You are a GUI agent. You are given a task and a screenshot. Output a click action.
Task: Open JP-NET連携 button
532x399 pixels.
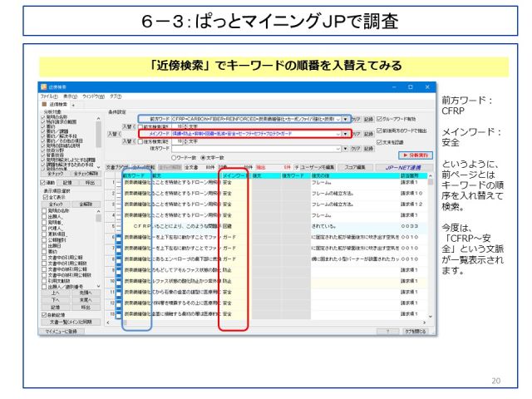(x=403, y=168)
